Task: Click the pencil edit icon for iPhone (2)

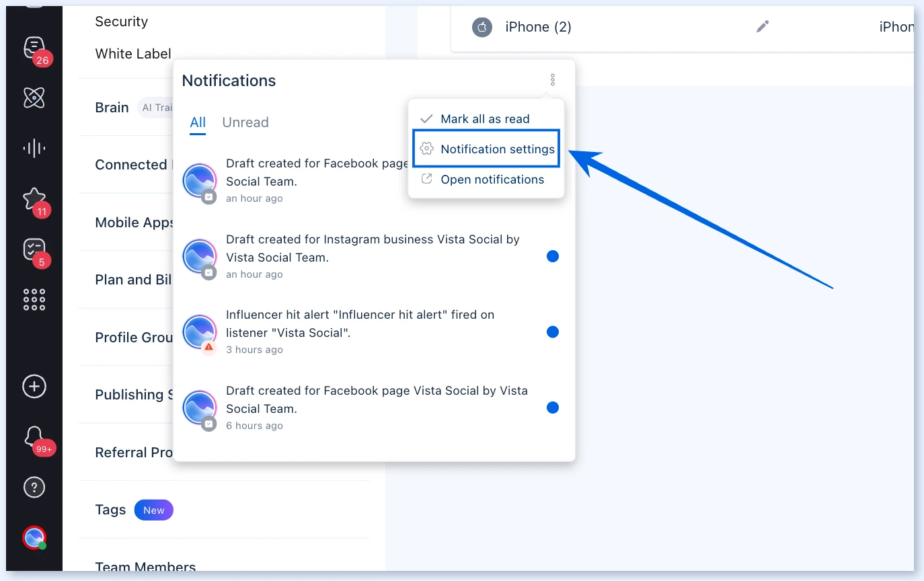Action: 762,27
